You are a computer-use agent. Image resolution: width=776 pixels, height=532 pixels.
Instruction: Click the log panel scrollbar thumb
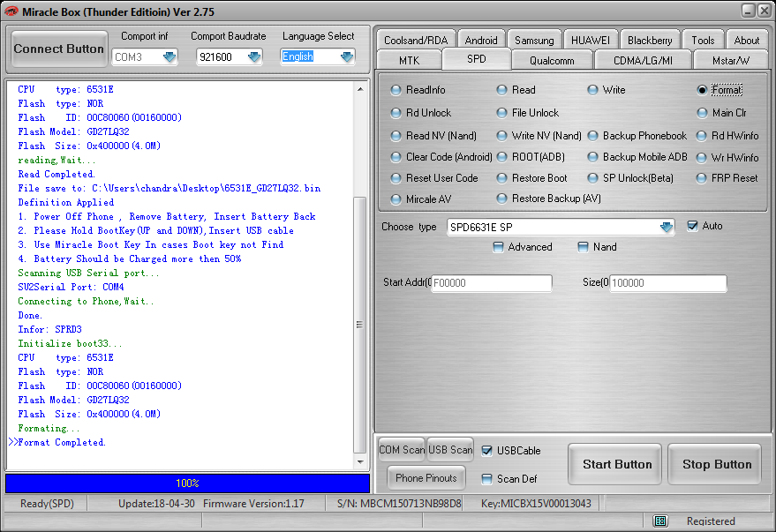click(x=360, y=325)
